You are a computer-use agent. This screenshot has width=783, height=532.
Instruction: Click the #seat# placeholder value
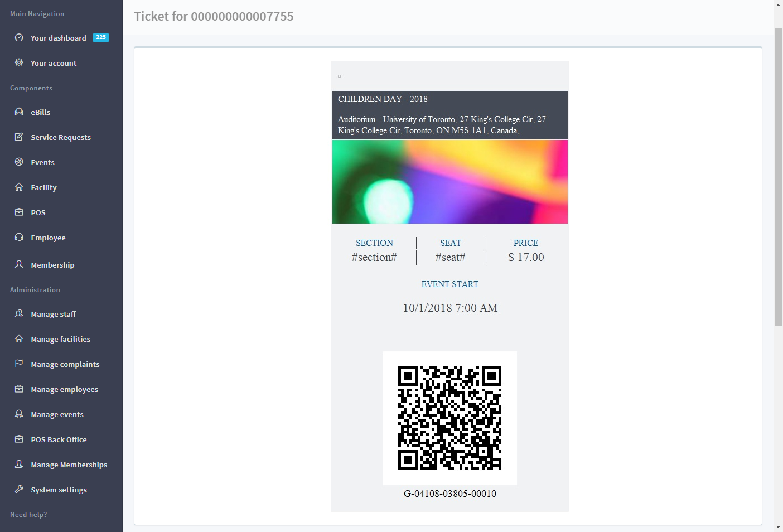click(451, 257)
